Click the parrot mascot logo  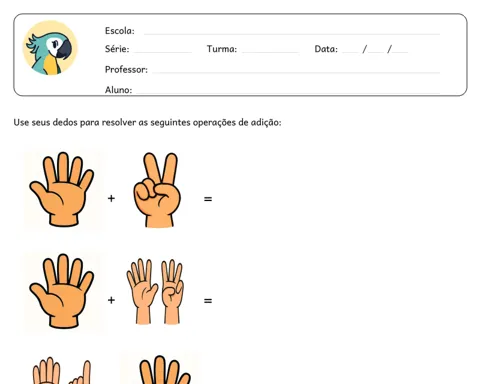pos(50,48)
